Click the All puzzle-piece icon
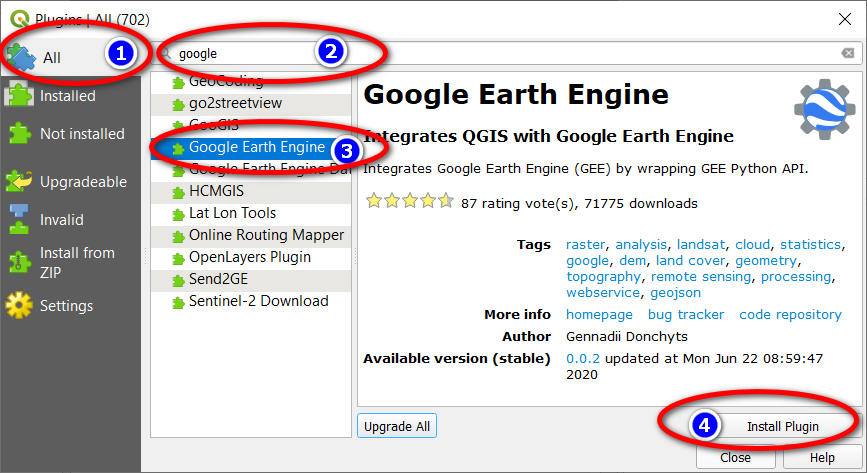Image resolution: width=867 pixels, height=473 pixels. tap(20, 58)
